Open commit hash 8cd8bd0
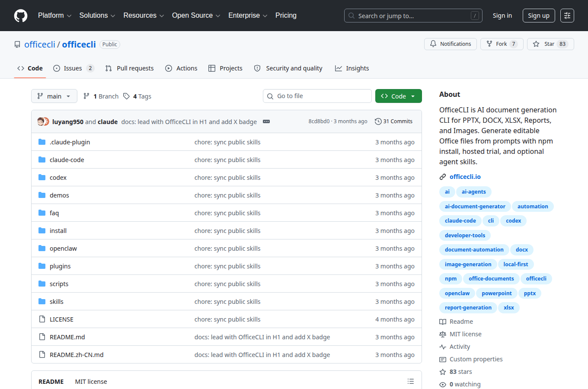 click(x=319, y=121)
